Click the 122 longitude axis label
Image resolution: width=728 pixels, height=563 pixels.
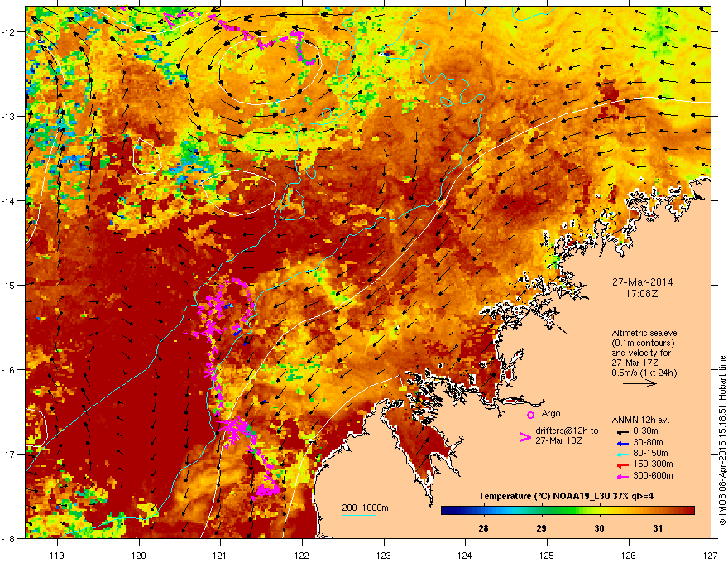pos(302,555)
